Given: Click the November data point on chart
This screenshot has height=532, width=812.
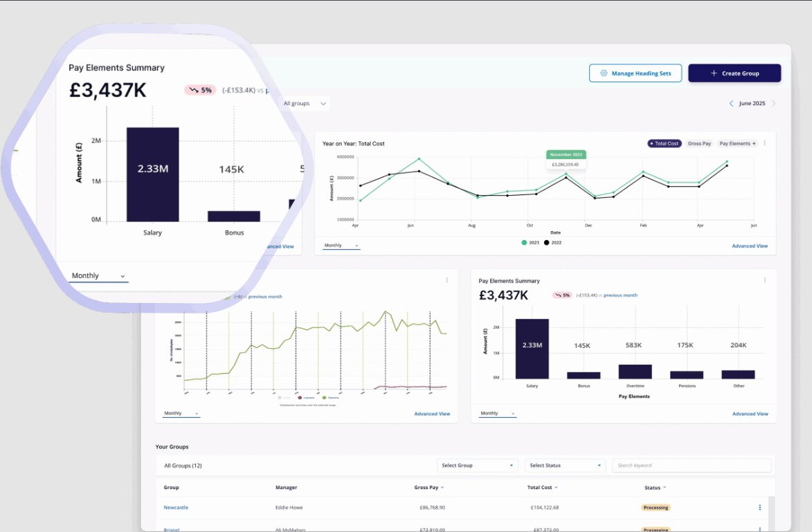Looking at the screenshot, I should click(x=566, y=174).
